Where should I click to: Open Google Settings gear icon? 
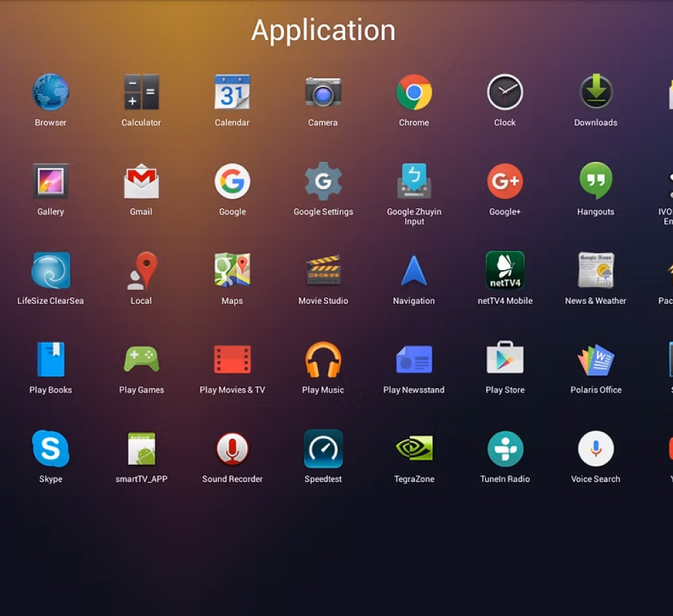(323, 182)
